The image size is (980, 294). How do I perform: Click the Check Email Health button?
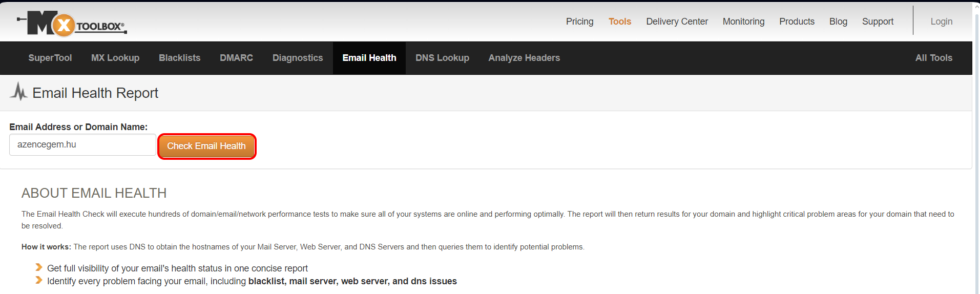point(206,146)
